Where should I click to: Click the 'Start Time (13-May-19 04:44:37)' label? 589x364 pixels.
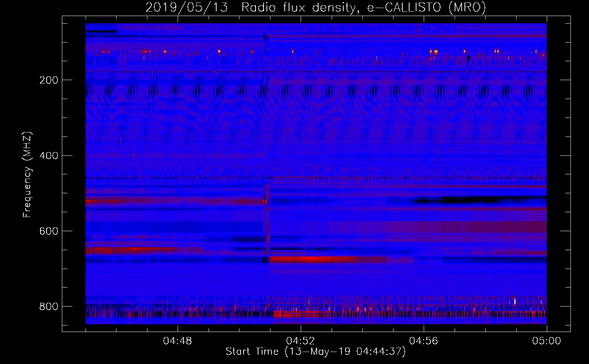(x=316, y=352)
